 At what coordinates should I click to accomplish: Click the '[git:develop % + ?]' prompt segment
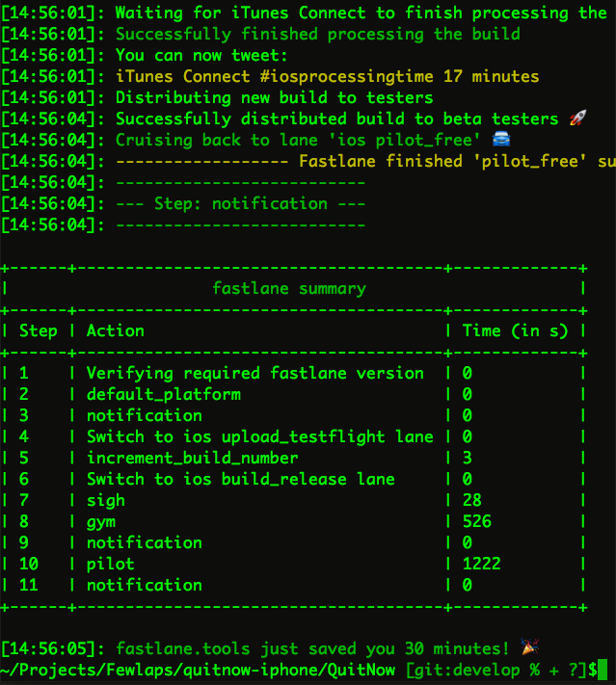[496, 671]
